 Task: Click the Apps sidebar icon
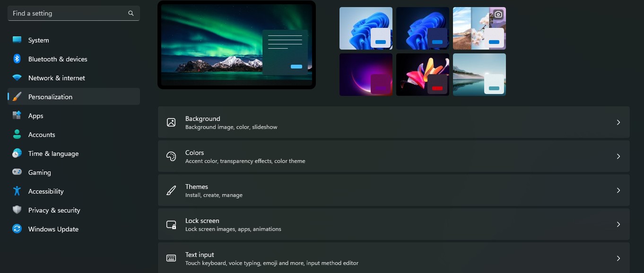click(x=17, y=116)
